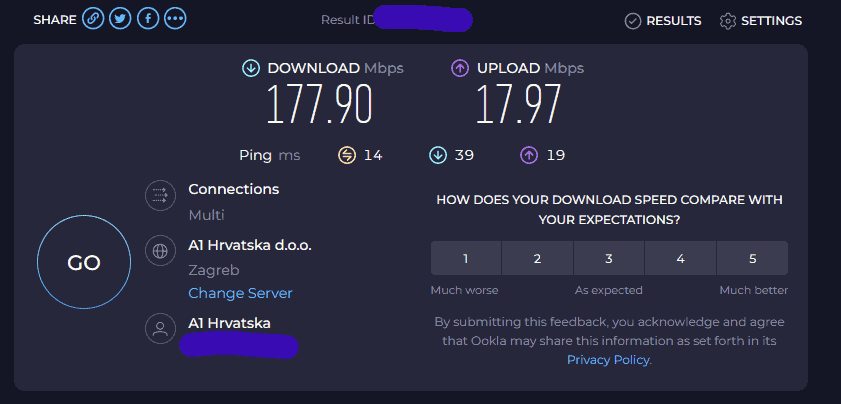
Task: Open the Privacy Policy link
Action: (608, 359)
